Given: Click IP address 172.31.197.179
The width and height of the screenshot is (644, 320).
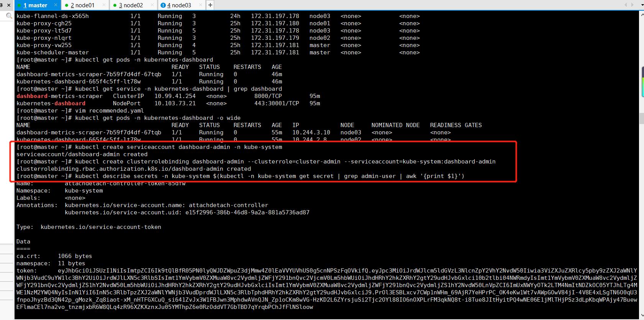Looking at the screenshot, I should coord(275,38).
